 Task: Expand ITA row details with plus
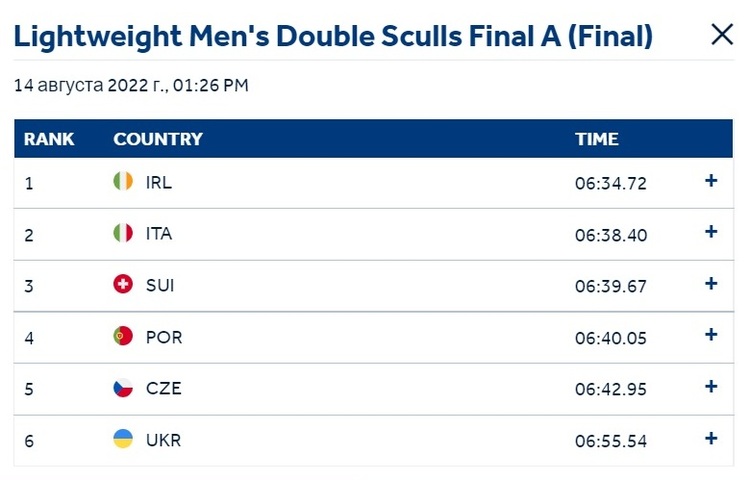coord(711,232)
